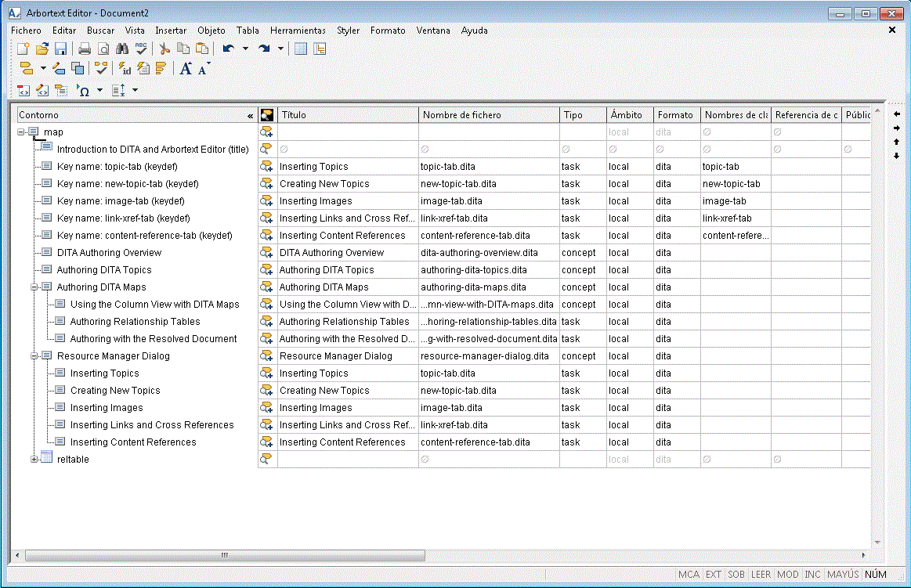Click the overlapping squares toolbar icon
Image resolution: width=911 pixels, height=588 pixels.
[x=78, y=68]
